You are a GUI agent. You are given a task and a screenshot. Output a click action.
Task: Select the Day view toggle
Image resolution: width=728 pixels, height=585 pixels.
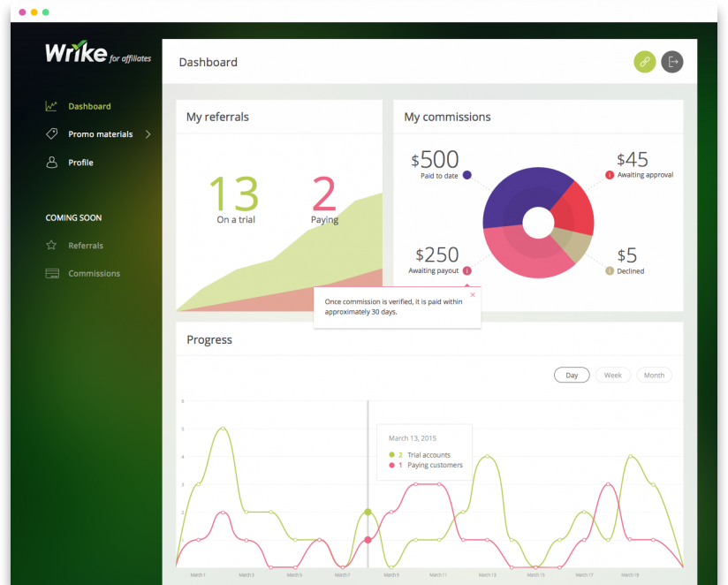click(572, 376)
